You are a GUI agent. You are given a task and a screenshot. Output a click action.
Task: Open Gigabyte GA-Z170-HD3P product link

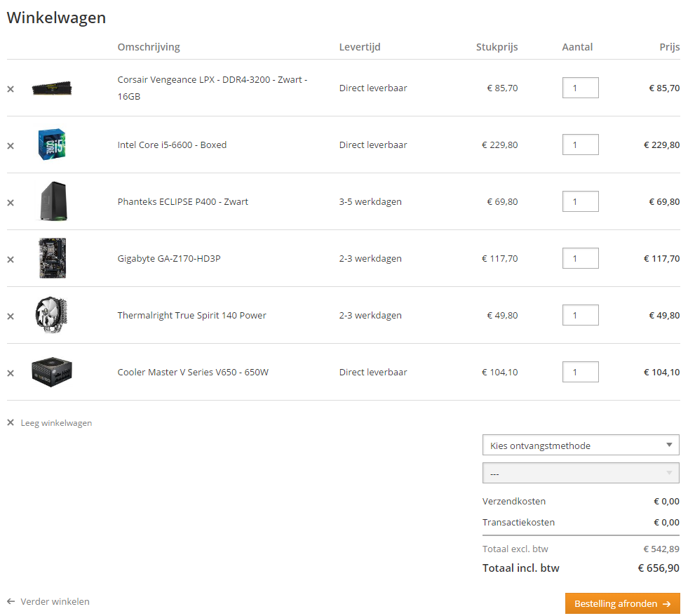coord(169,259)
